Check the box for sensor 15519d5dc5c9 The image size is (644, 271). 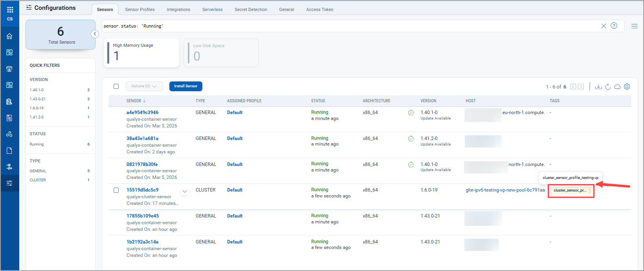tap(116, 190)
